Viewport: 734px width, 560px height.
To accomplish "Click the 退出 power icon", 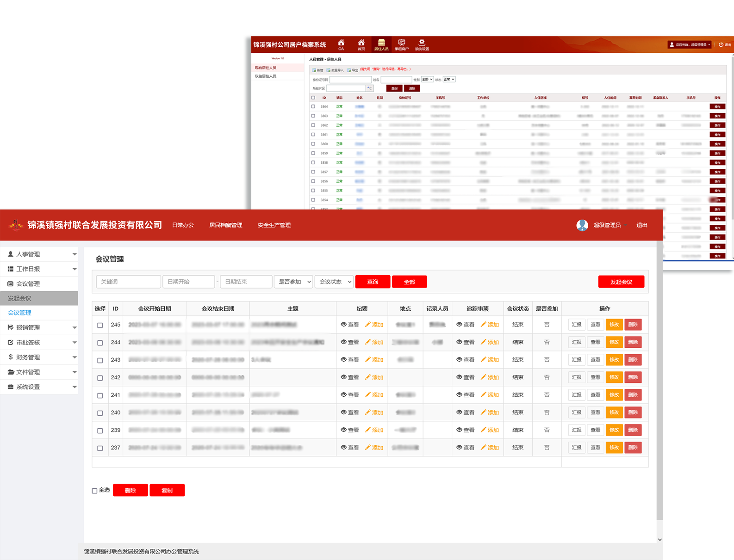I will [x=721, y=44].
